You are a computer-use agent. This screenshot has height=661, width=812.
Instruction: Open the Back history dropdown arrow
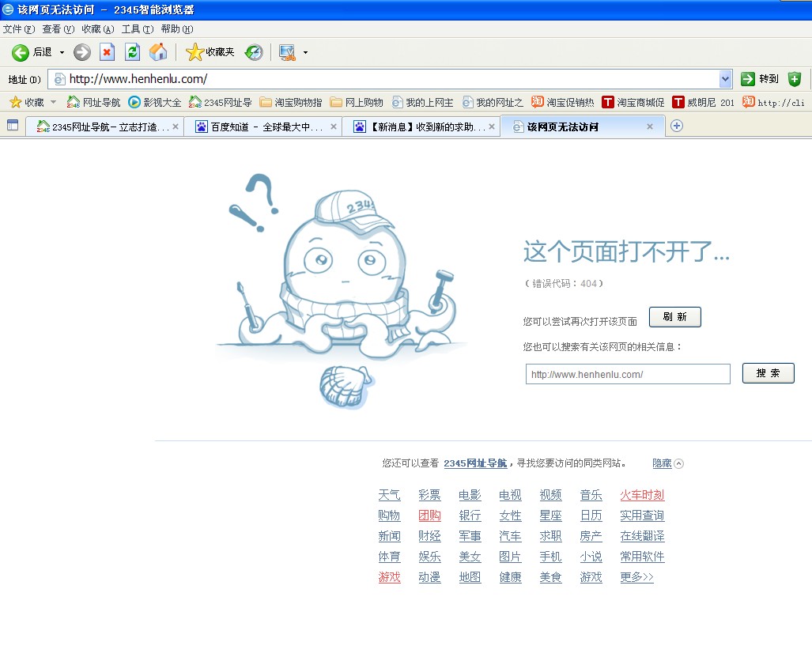pyautogui.click(x=62, y=52)
